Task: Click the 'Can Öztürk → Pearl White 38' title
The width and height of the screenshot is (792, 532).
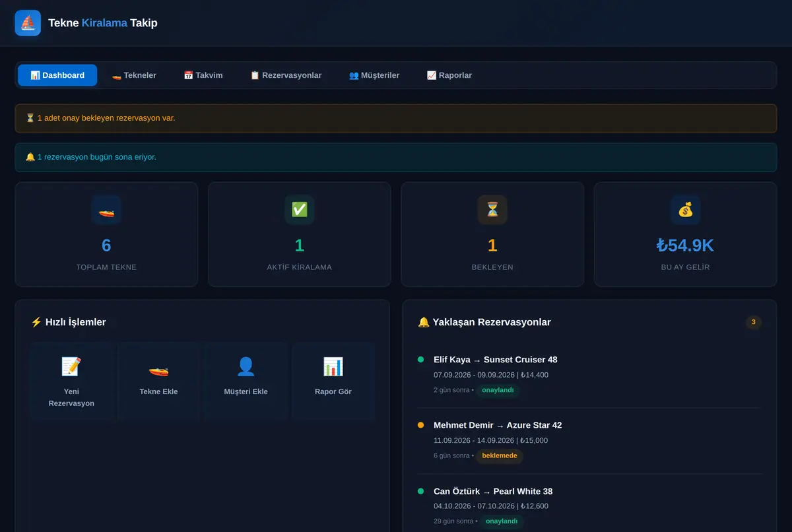Action: coord(493,491)
